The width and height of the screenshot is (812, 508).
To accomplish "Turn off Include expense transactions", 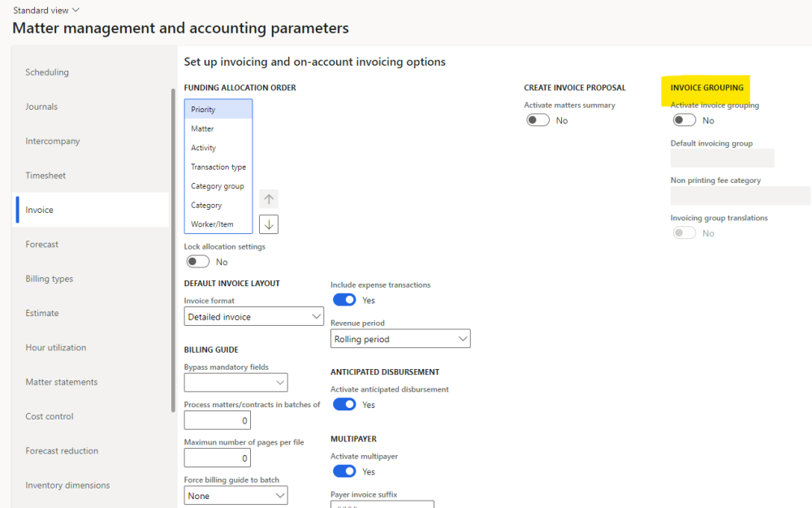I will [x=344, y=299].
